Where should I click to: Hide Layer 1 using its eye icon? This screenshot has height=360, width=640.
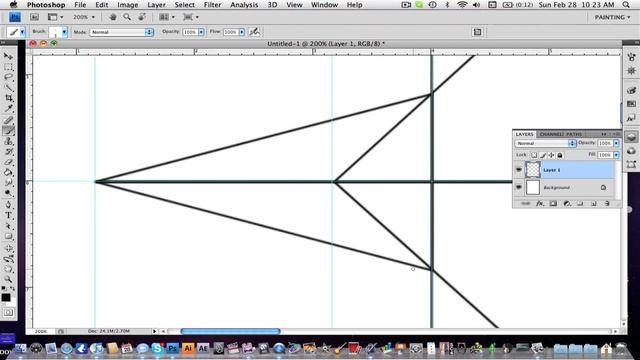[x=518, y=169]
